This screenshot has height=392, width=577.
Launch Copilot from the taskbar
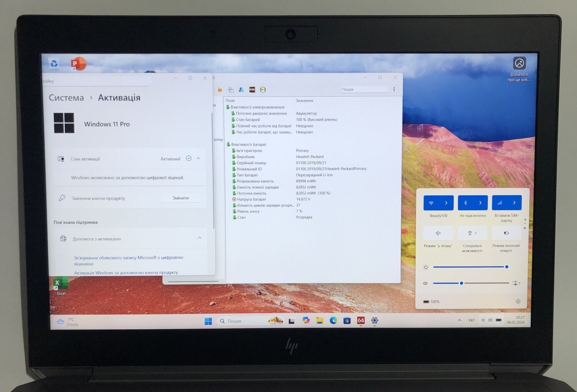pos(306,320)
